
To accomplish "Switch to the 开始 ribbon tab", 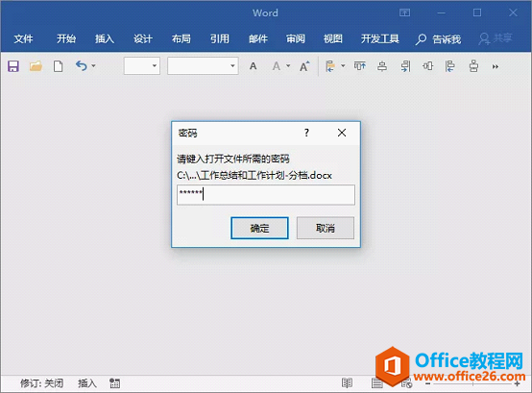I will [x=66, y=38].
